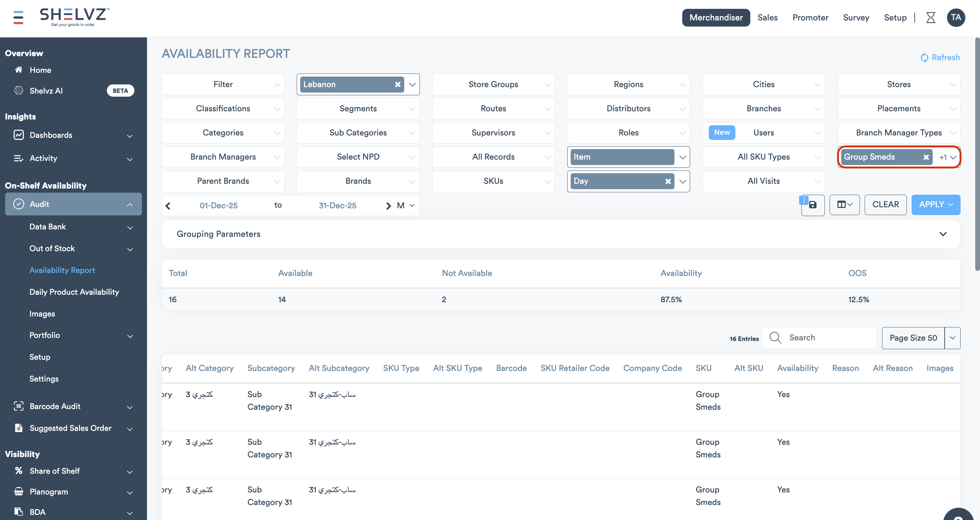Open the Store Groups dropdown
The height and width of the screenshot is (520, 980).
[493, 84]
